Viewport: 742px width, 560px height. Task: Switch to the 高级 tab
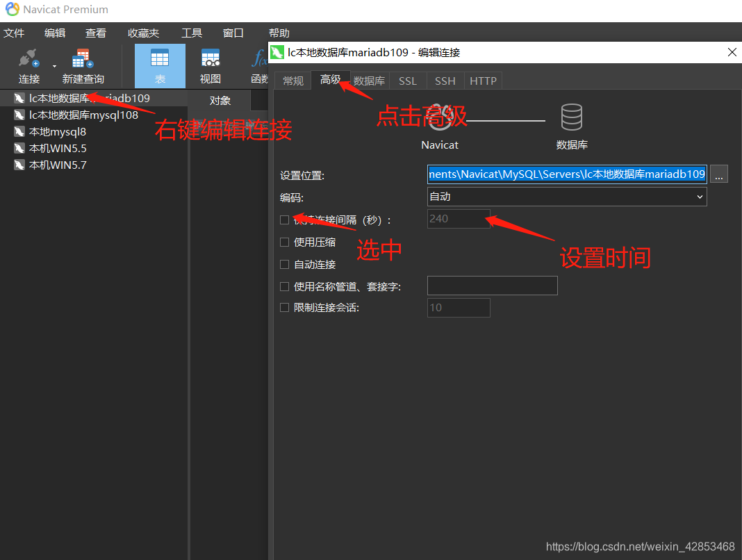(x=330, y=79)
